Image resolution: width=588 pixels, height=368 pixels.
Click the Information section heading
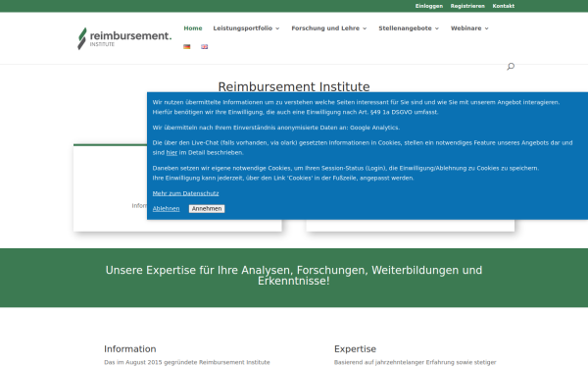[x=130, y=348]
